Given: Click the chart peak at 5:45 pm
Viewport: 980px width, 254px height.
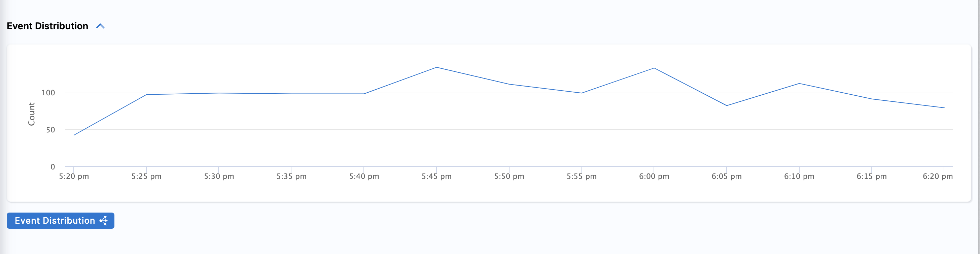Looking at the screenshot, I should [436, 68].
